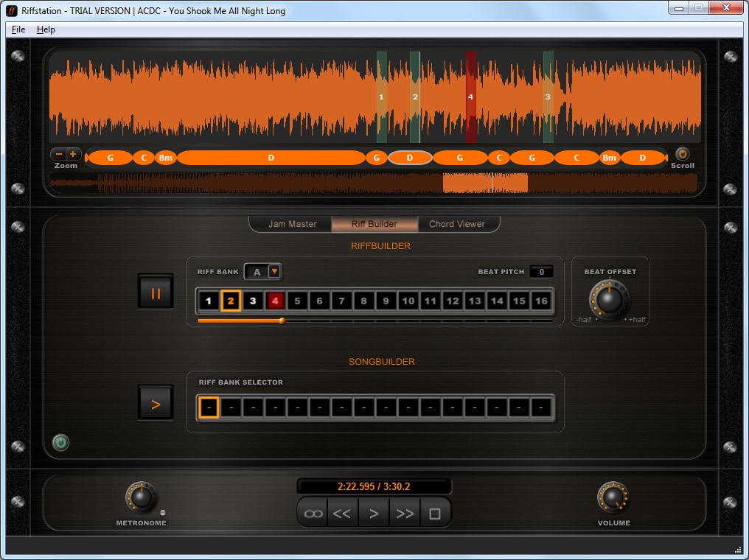
Task: Click the rewind double-arrow button
Action: [342, 514]
